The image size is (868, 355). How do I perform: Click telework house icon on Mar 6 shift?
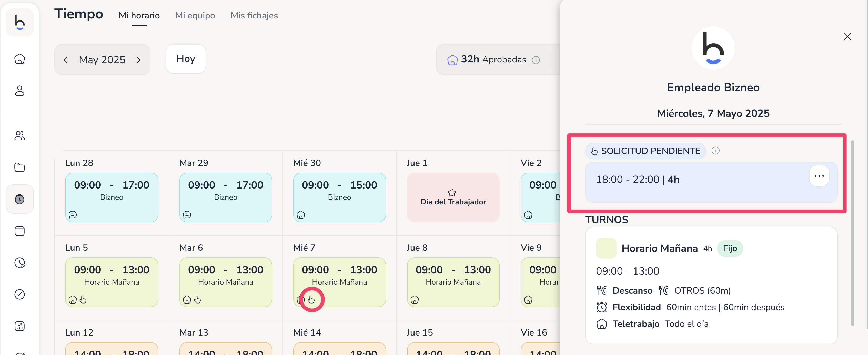[187, 299]
